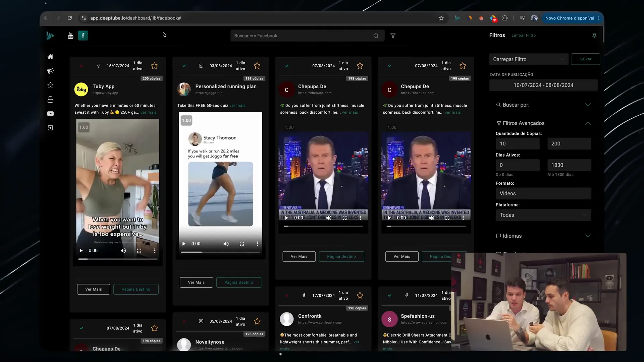The height and width of the screenshot is (362, 644).
Task: Pin the Filtros panel
Action: pos(594,35)
